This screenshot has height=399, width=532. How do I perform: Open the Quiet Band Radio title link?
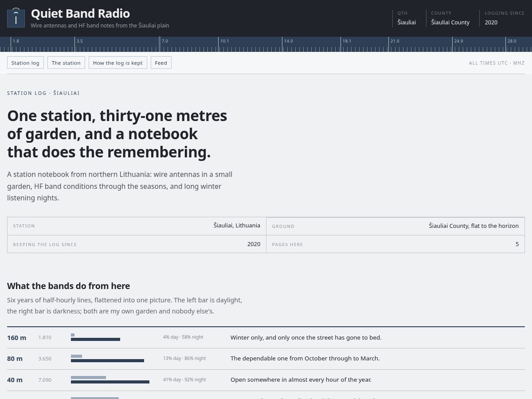80,13
